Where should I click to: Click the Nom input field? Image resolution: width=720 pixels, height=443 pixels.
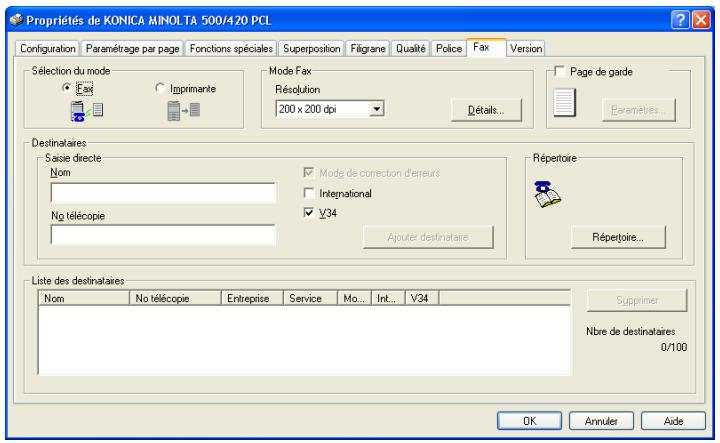pos(163,192)
